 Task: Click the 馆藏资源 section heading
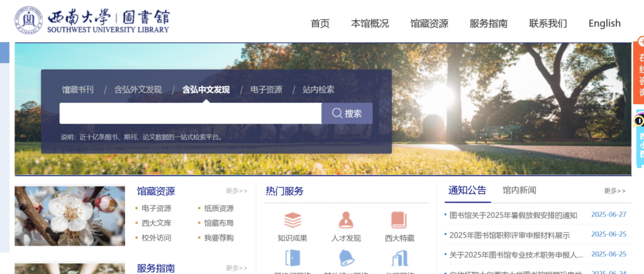click(156, 191)
